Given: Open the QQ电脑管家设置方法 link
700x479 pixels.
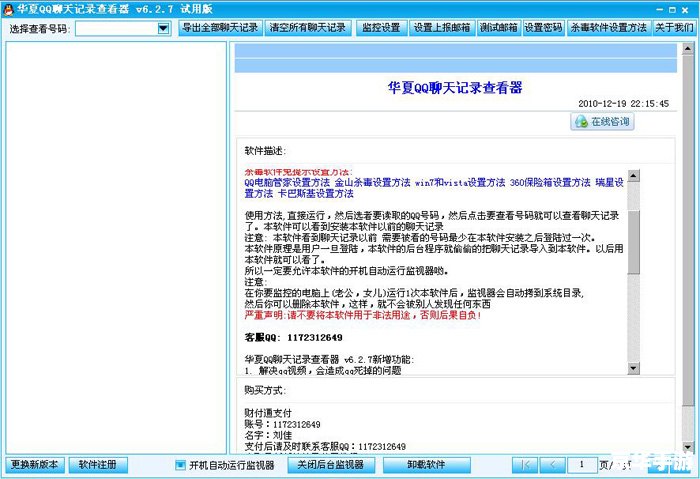Looking at the screenshot, I should pos(288,183).
